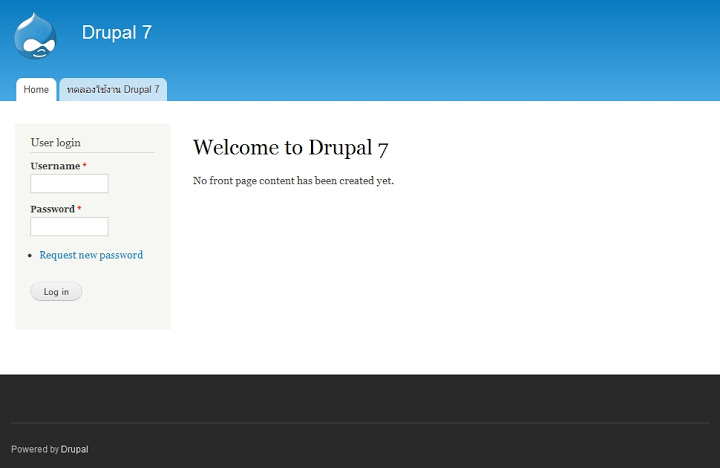Image resolution: width=720 pixels, height=468 pixels.
Task: Open the Drupal link in footer
Action: point(74,449)
